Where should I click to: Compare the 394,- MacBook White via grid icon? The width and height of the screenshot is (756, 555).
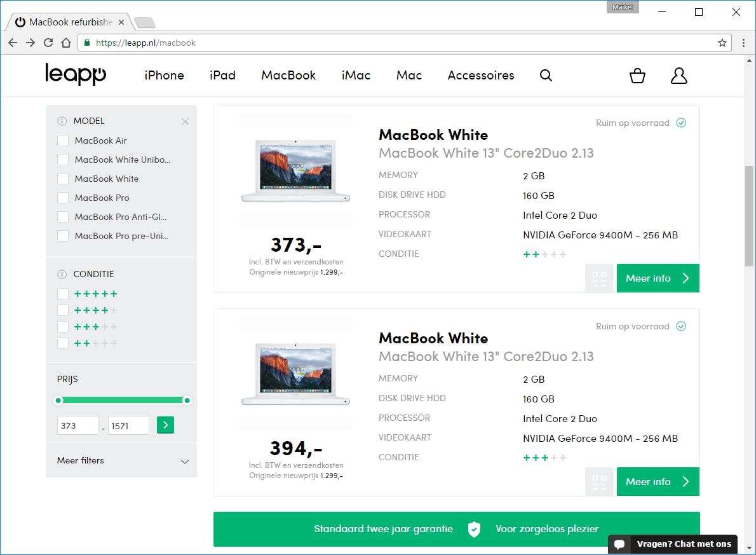click(x=599, y=482)
